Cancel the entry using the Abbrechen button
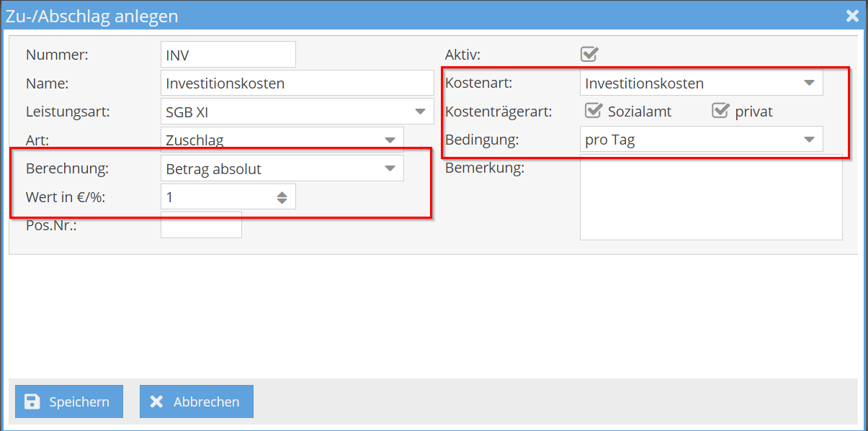Screen dimensions: 868x431 point(196,401)
